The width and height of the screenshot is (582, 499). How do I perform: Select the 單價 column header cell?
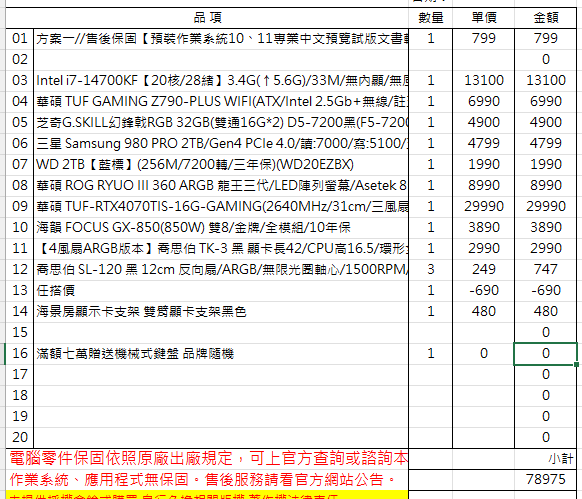click(484, 17)
